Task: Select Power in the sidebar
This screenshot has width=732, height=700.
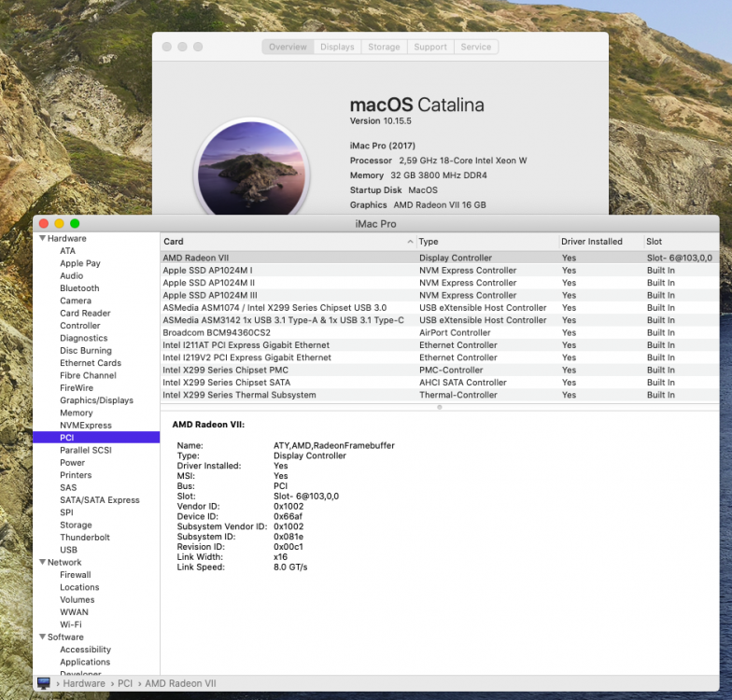Action: 73,463
